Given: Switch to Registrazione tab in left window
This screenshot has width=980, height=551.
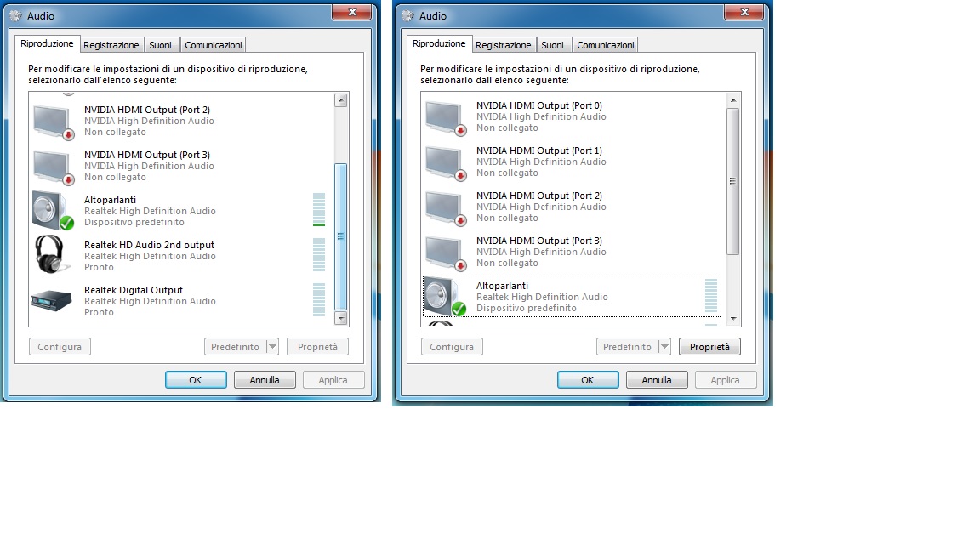Looking at the screenshot, I should [x=111, y=45].
